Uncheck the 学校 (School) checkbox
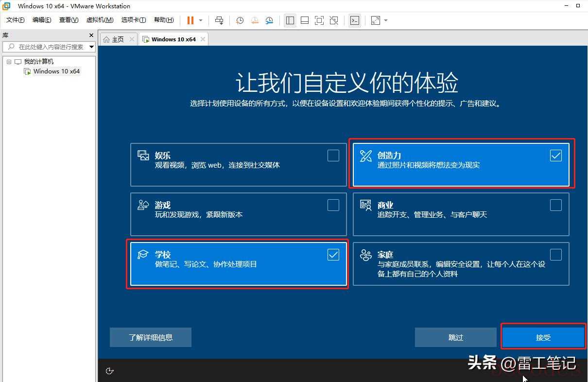The width and height of the screenshot is (588, 382). pyautogui.click(x=333, y=255)
